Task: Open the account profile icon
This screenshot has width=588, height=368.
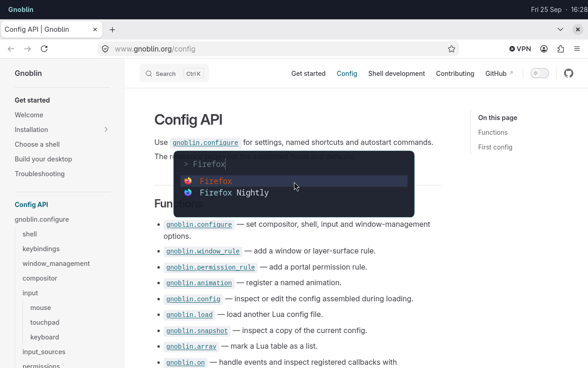Action: click(x=544, y=49)
